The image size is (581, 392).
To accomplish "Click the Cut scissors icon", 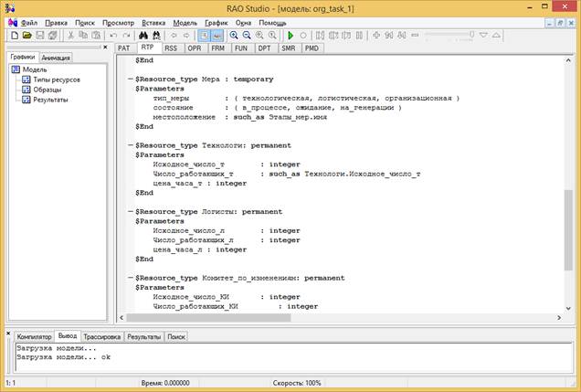I will click(x=70, y=36).
